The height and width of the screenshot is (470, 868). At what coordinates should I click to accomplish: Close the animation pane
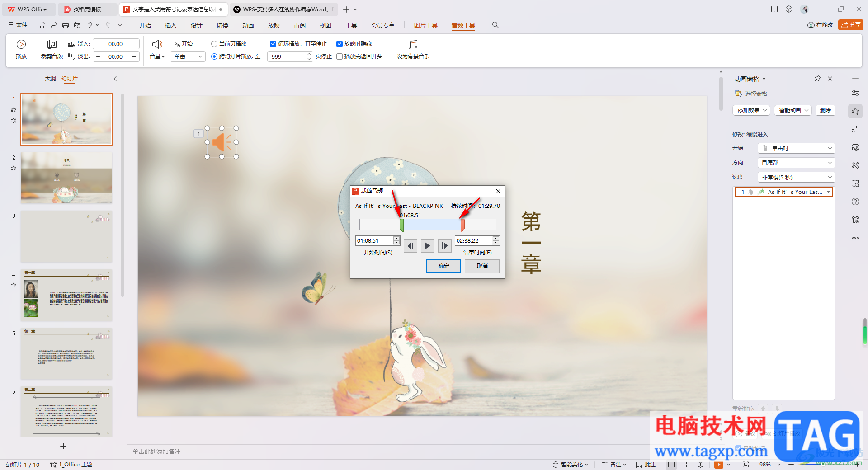point(830,79)
